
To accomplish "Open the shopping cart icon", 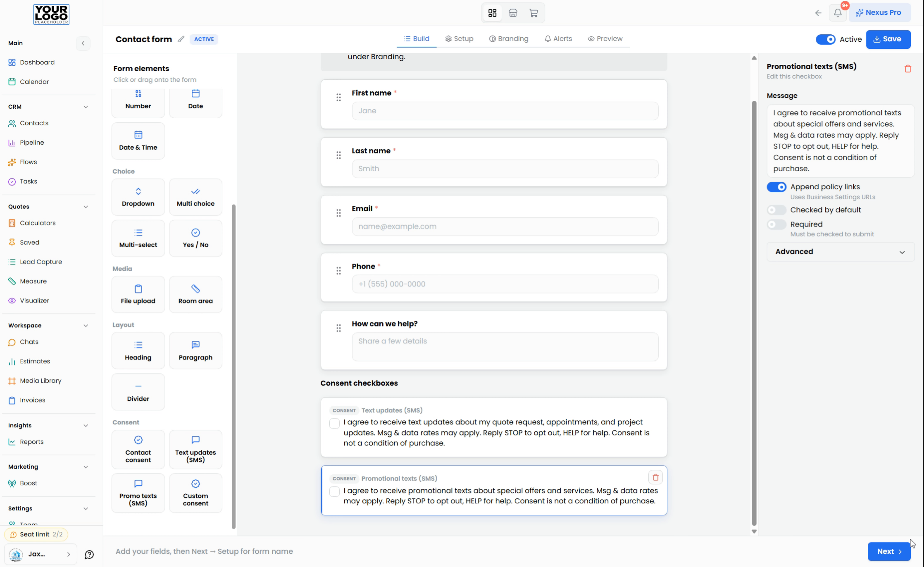I will point(533,13).
